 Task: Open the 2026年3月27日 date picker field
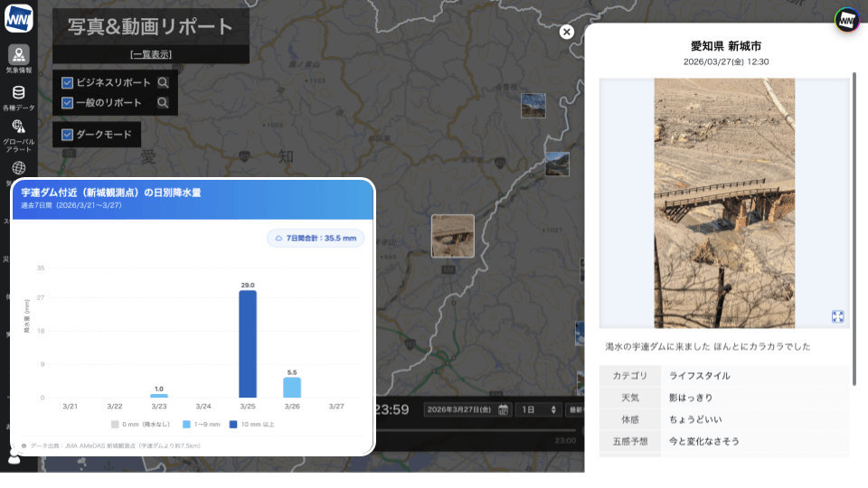[459, 409]
